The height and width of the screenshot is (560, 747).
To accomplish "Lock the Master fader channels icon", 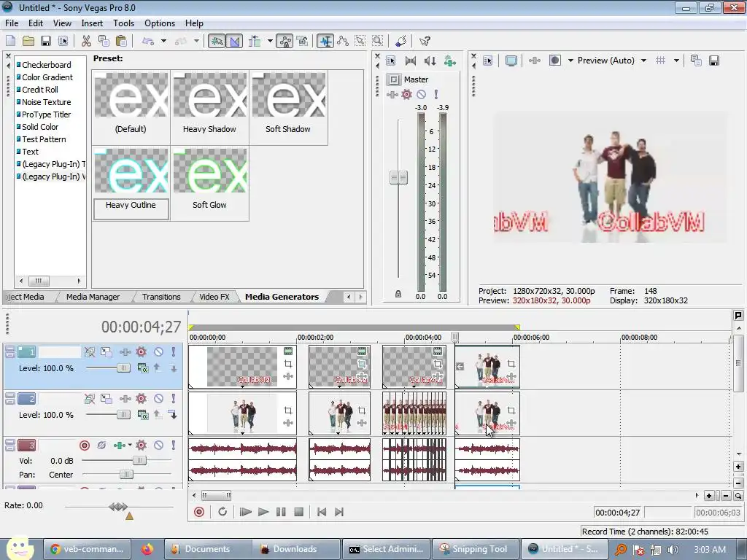I will [x=398, y=295].
